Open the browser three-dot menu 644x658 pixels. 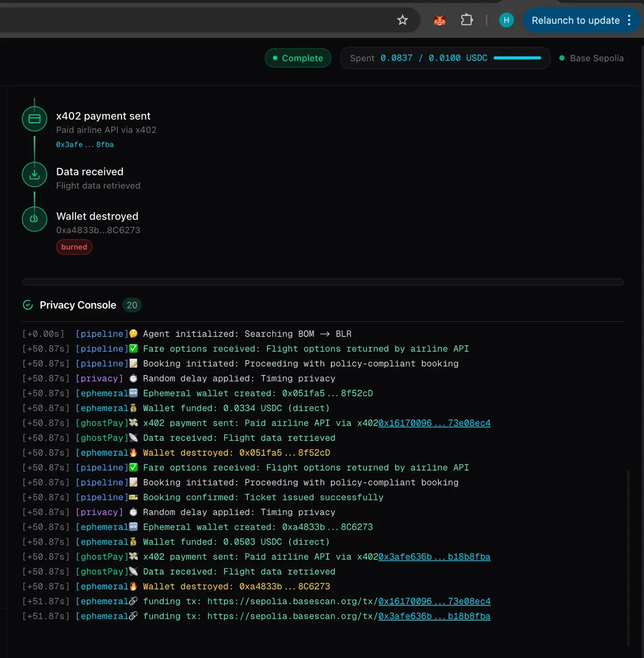pos(629,20)
